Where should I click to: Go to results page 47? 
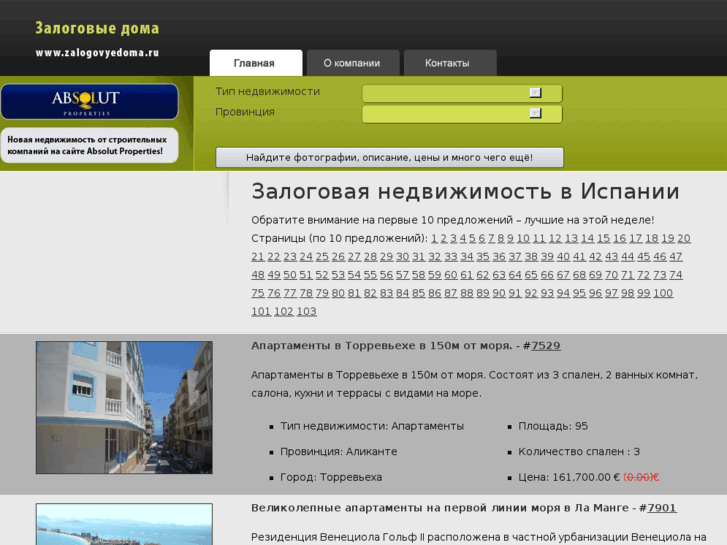[x=676, y=257]
